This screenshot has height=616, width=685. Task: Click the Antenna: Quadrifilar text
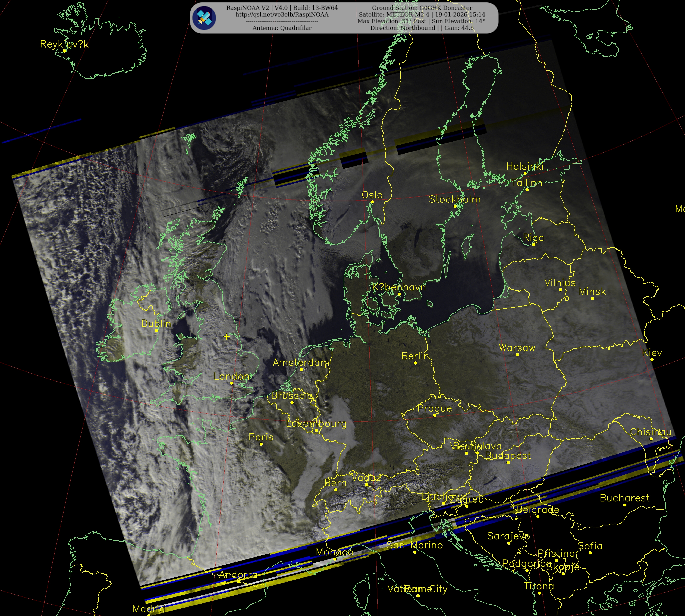(x=282, y=28)
